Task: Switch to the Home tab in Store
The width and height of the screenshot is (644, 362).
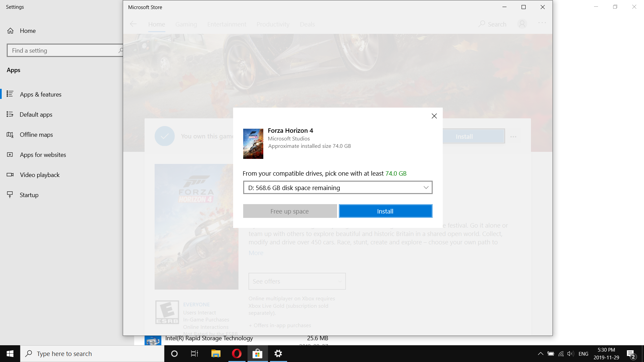Action: click(157, 24)
